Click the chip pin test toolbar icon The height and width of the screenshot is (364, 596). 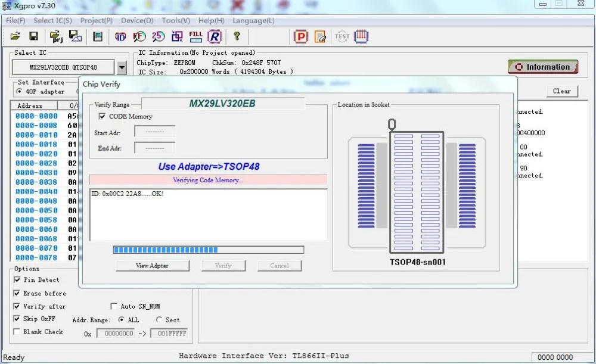click(x=361, y=36)
